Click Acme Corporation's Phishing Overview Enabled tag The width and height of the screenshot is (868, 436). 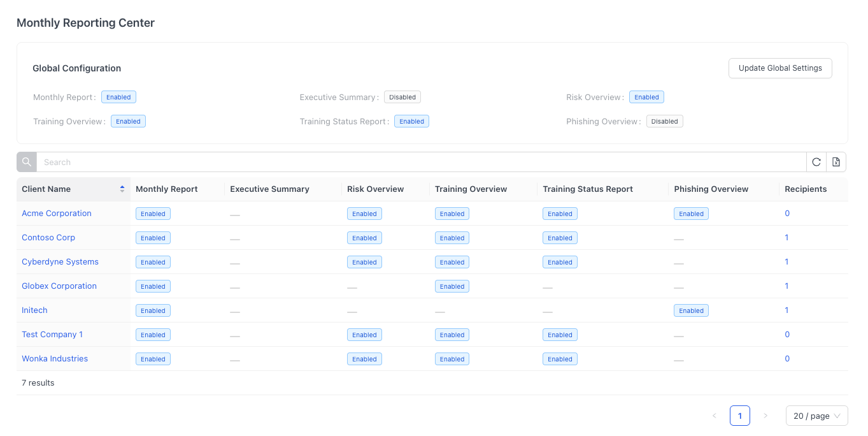[691, 214]
